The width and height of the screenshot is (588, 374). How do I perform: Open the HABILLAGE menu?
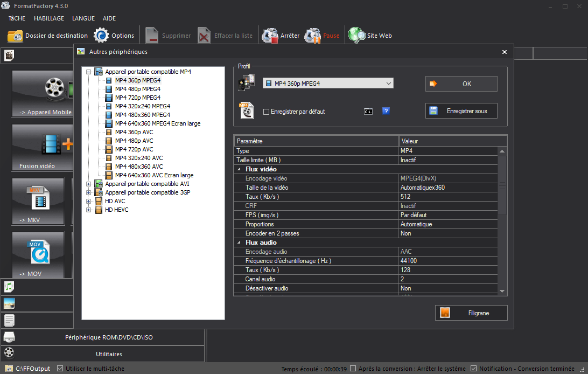click(x=49, y=18)
